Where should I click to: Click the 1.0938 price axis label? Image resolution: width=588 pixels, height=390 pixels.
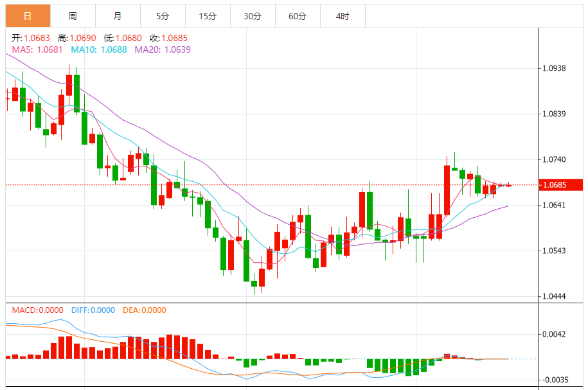tap(554, 68)
